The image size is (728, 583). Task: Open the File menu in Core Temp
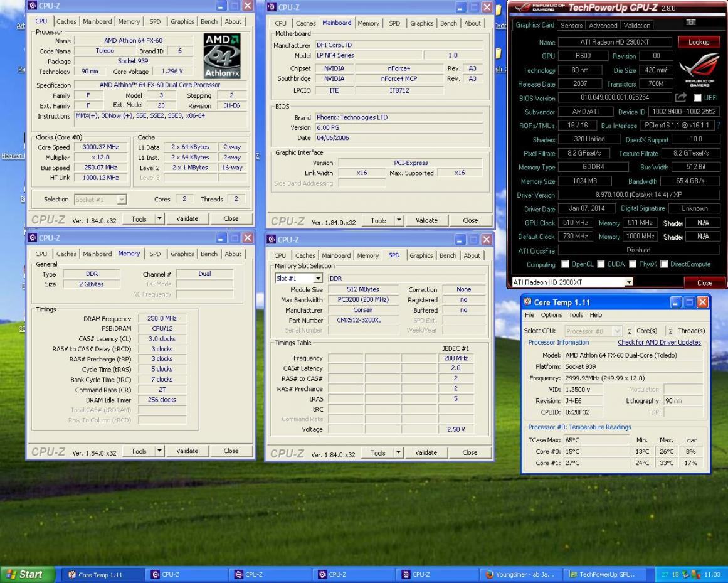[529, 314]
